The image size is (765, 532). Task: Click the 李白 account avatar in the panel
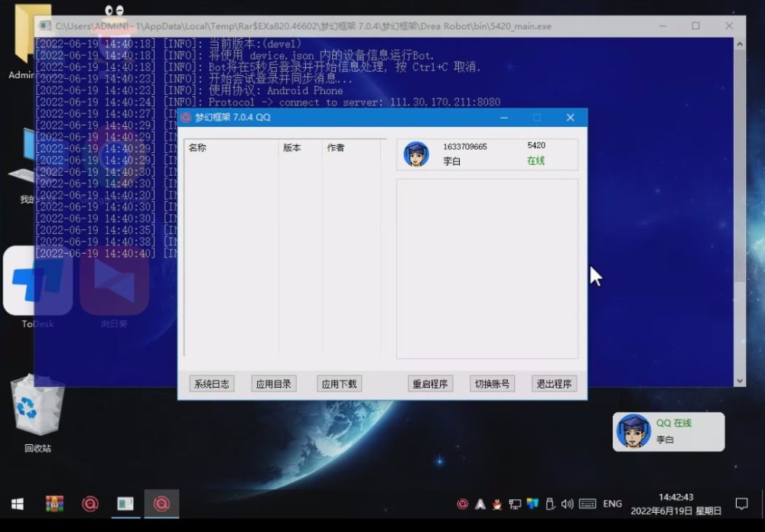416,154
